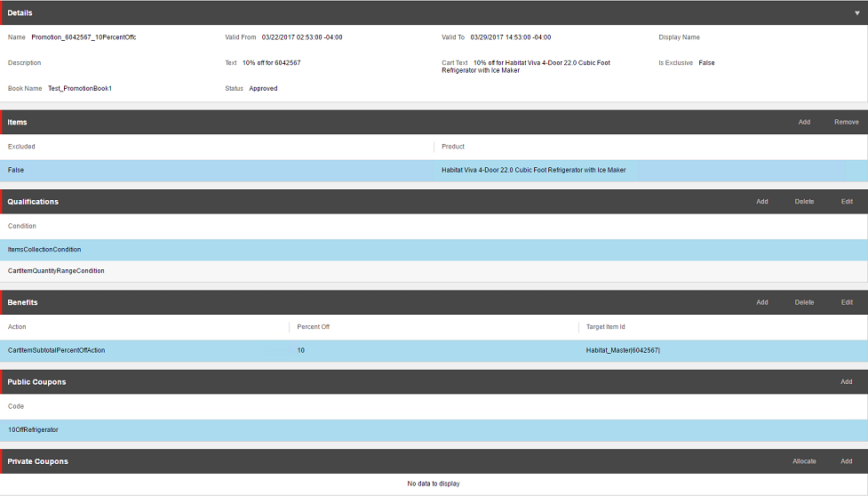Add a public coupon

pyautogui.click(x=847, y=382)
